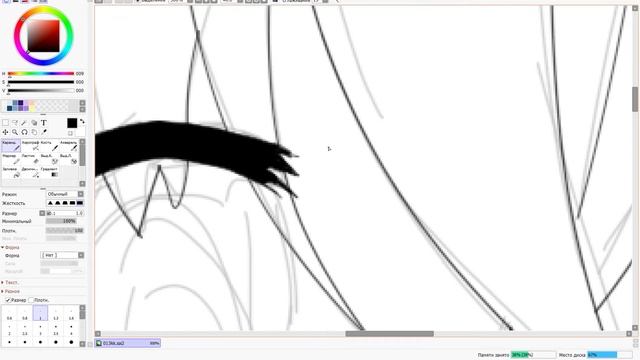Select the lasso selection tool

15,122
